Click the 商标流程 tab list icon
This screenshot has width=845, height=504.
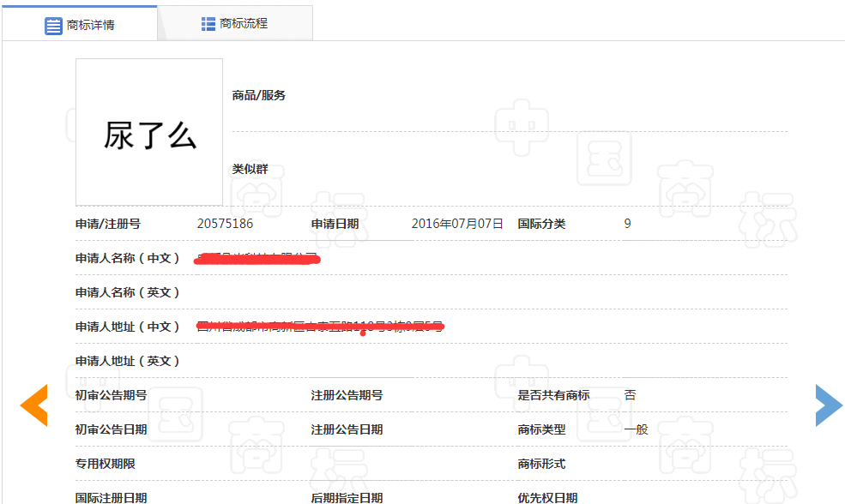click(208, 24)
